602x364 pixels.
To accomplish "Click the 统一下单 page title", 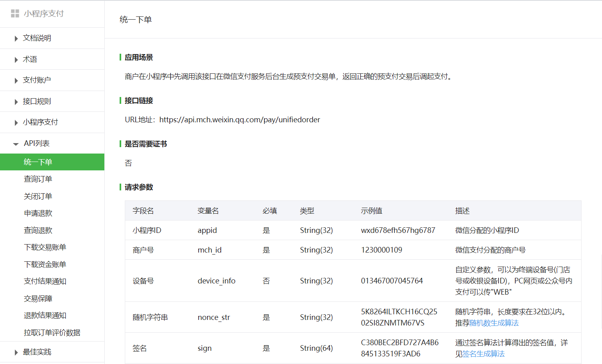I will [136, 20].
